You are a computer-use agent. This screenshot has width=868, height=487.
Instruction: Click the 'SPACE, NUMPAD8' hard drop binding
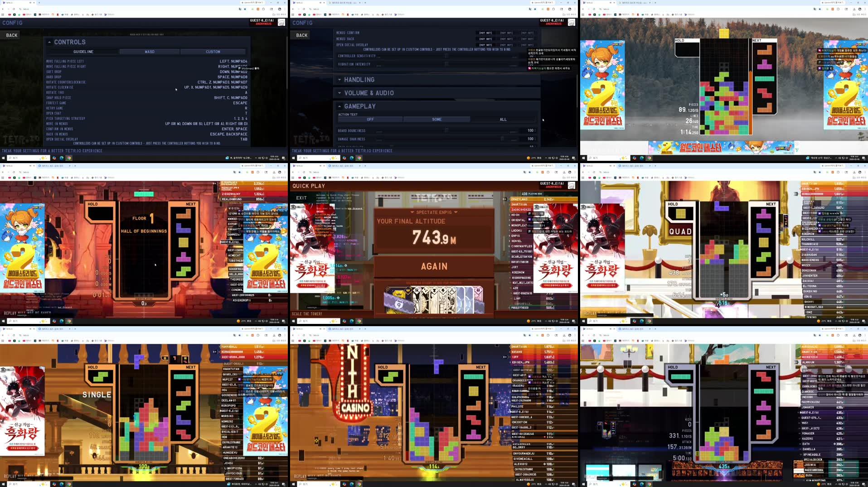point(232,77)
